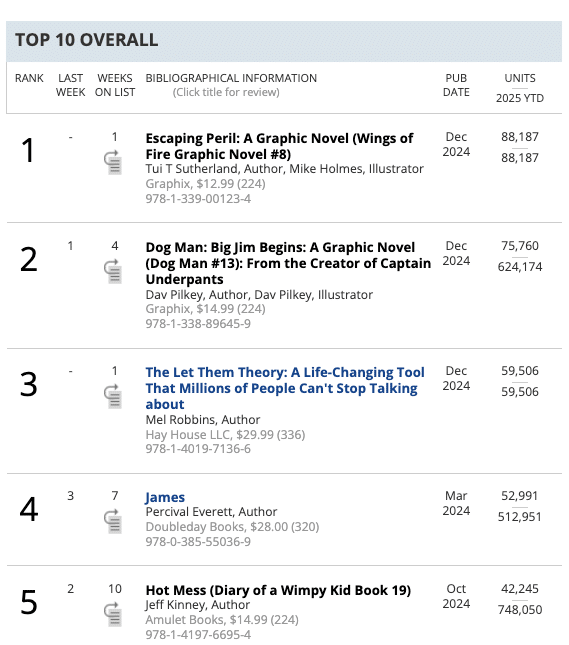Click share icon under The Let Them Theory

click(113, 397)
